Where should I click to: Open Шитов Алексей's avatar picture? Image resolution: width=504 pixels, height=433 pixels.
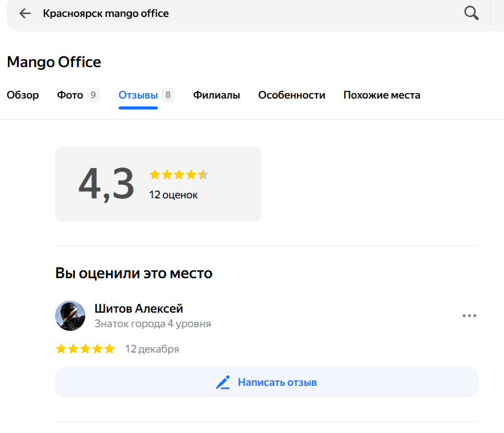tap(70, 316)
